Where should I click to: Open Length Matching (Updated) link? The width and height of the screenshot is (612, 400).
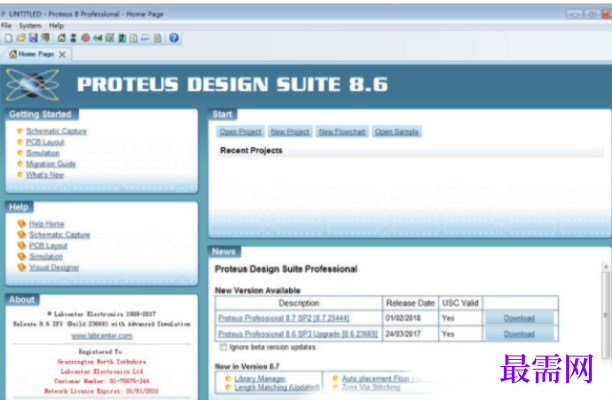277,388
